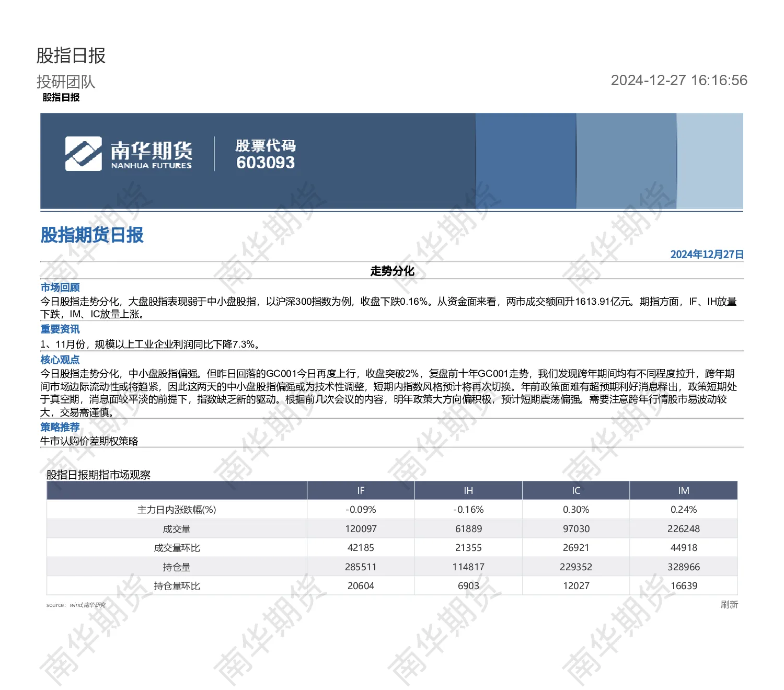
Task: Click the 97030 volume cell
Action: pos(576,529)
